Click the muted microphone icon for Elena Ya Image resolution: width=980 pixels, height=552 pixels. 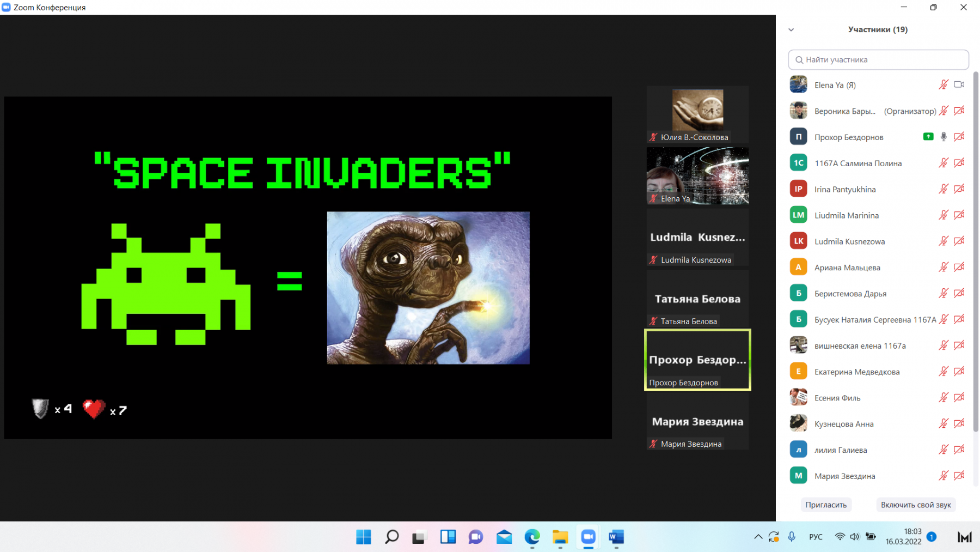tap(944, 84)
